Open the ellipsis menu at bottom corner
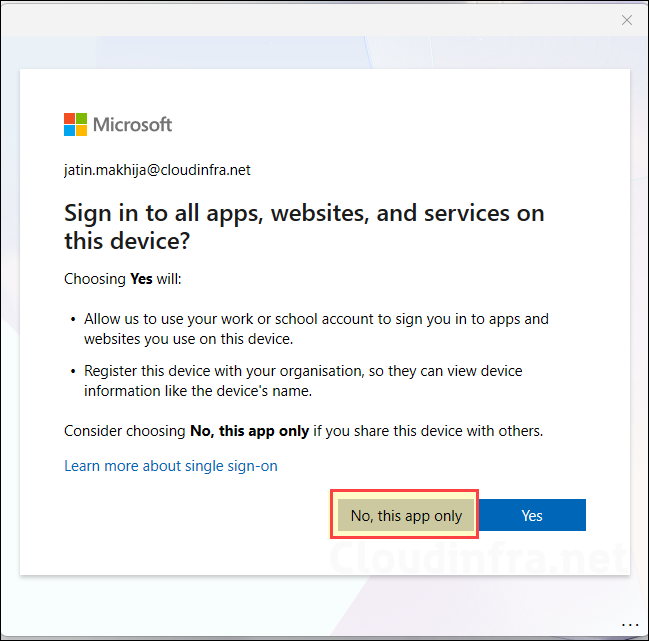Viewport: 649px width, 641px height. click(630, 626)
